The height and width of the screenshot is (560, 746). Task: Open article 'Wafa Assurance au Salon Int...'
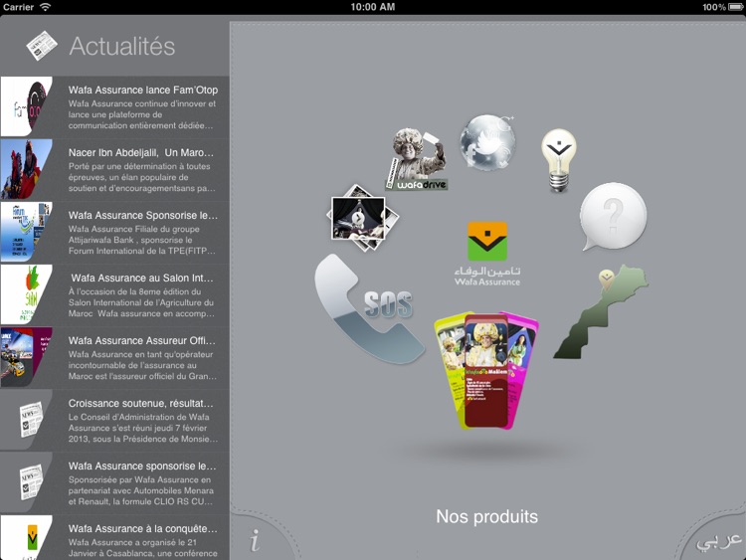click(114, 295)
